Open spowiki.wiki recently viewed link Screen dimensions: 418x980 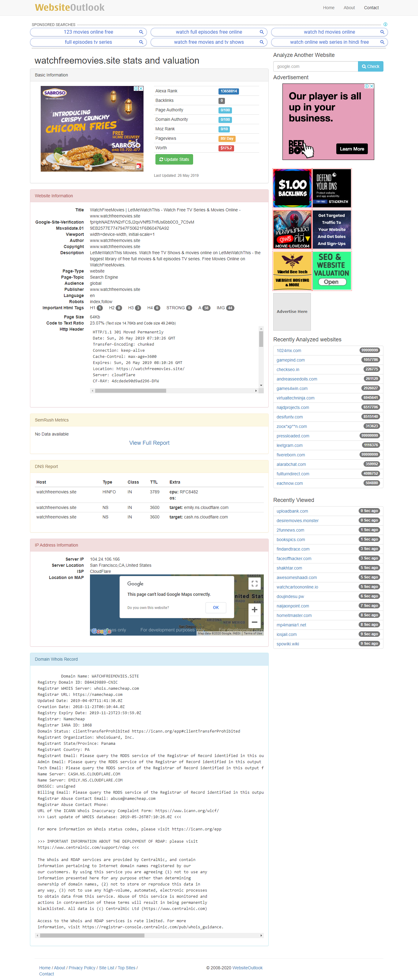tap(287, 644)
